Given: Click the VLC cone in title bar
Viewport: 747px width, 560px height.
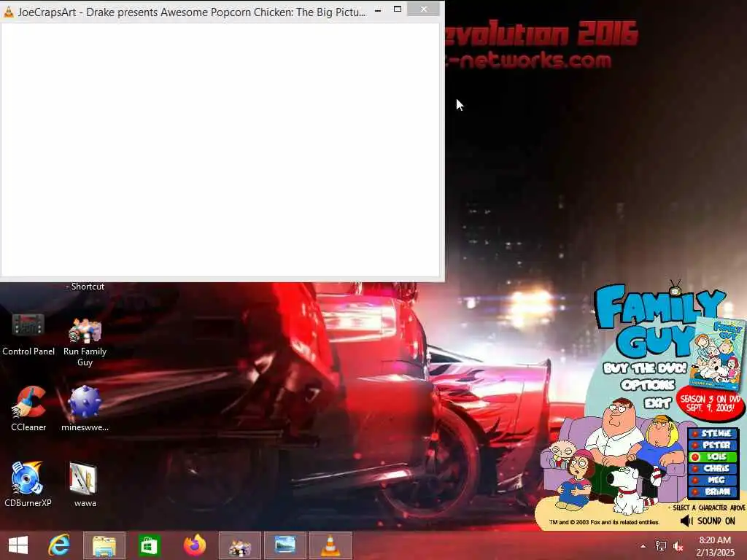Looking at the screenshot, I should pyautogui.click(x=9, y=12).
